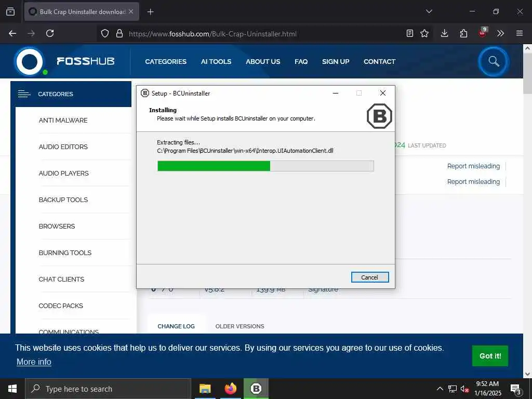532x399 pixels.
Task: Open FAQ navigation item
Action: [x=301, y=62]
